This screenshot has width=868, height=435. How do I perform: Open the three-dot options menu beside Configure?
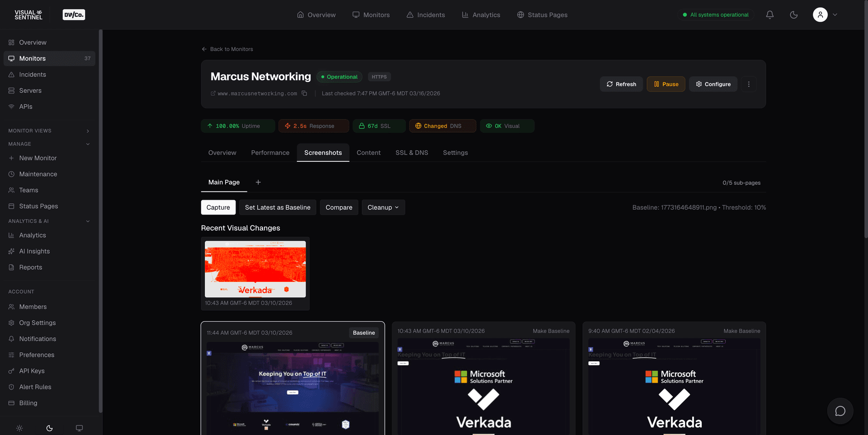coord(749,84)
